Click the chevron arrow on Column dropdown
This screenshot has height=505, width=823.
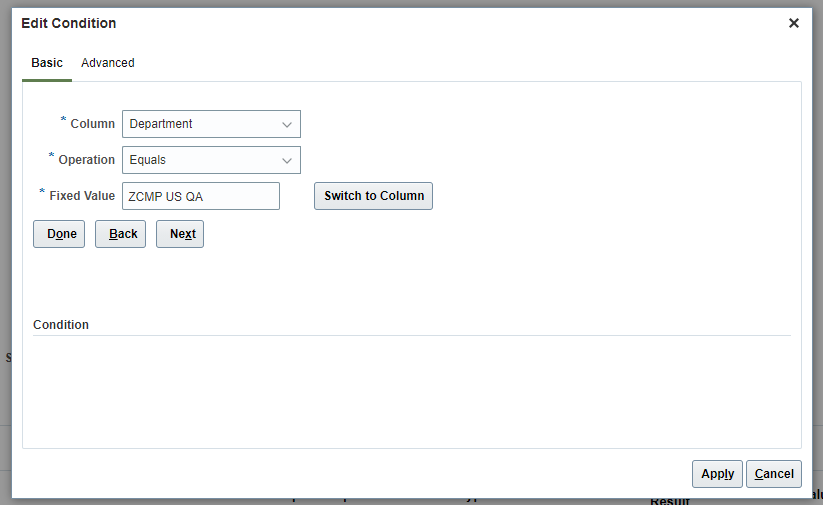pos(287,124)
